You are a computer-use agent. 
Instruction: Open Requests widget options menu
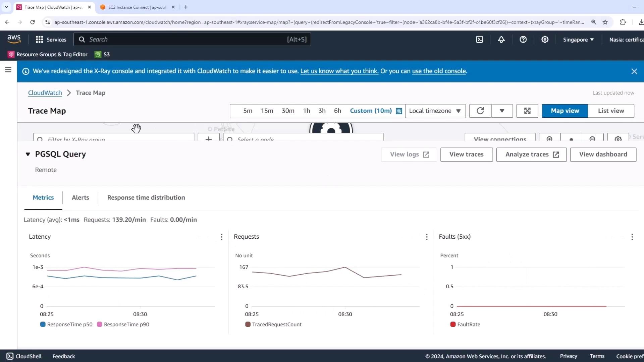click(427, 237)
